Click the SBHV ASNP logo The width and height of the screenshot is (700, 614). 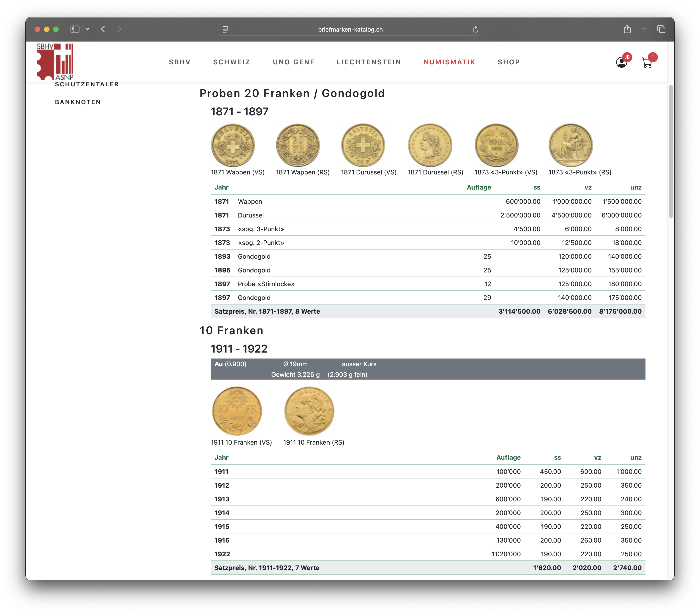pyautogui.click(x=55, y=62)
